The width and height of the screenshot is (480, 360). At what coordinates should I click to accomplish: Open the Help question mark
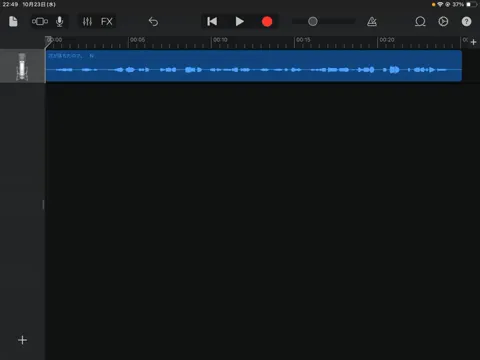click(x=466, y=22)
